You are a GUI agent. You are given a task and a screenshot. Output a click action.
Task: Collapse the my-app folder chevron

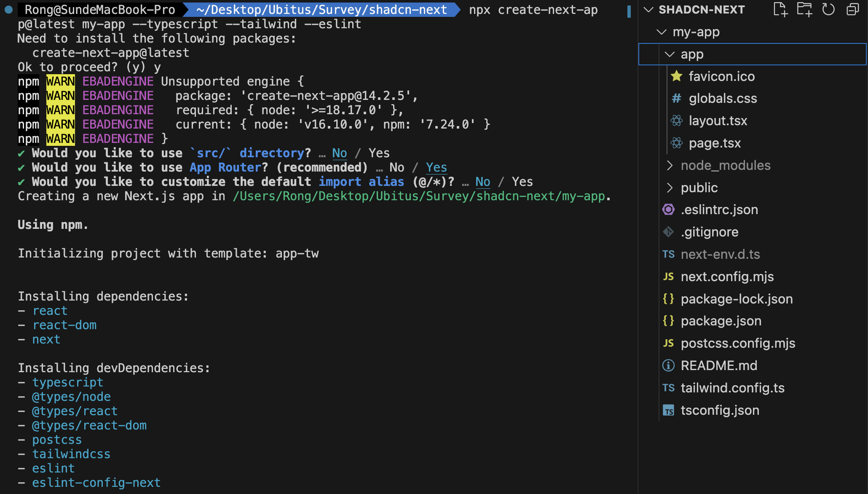(x=662, y=32)
